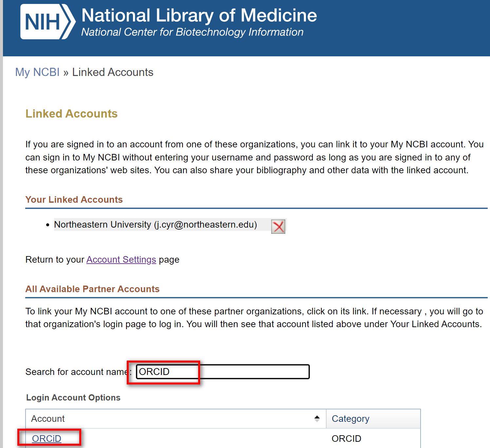Click National Center for Biotechnology Information subtitle

click(192, 32)
